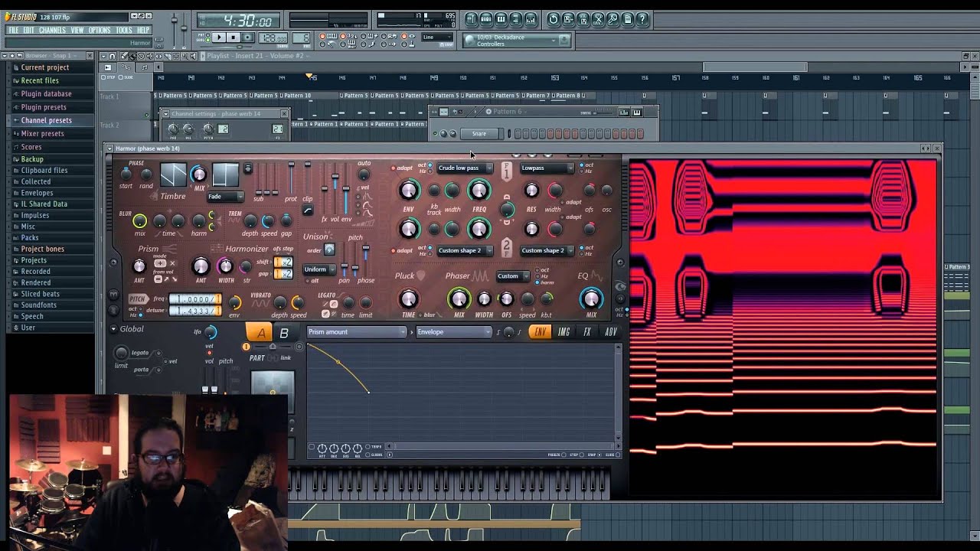The width and height of the screenshot is (980, 551).
Task: Click the Stop button in the transport
Action: (x=233, y=37)
